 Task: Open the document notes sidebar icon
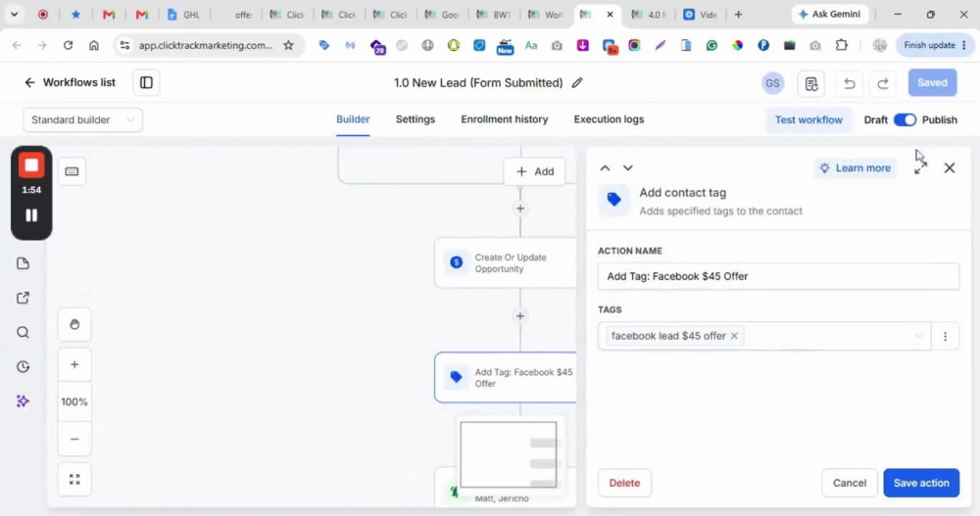[24, 263]
